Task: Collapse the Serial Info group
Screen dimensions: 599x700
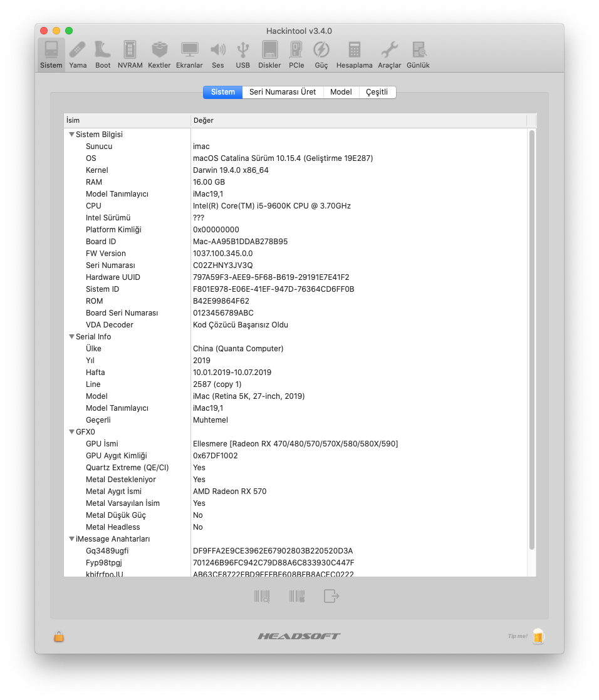Action: tap(71, 337)
